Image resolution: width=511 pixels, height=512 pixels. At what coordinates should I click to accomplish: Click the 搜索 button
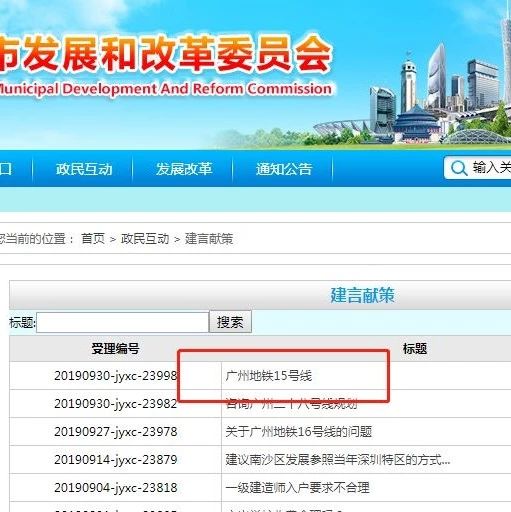point(230,322)
